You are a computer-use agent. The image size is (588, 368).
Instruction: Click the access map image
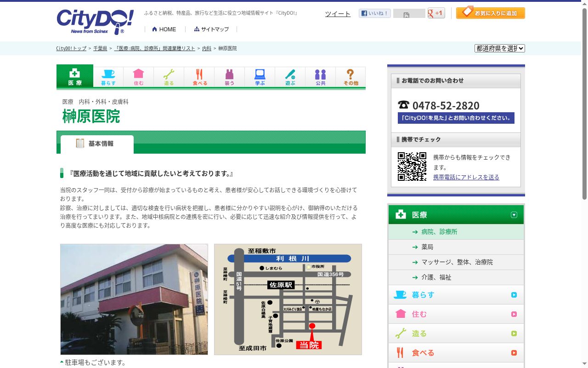click(x=288, y=299)
